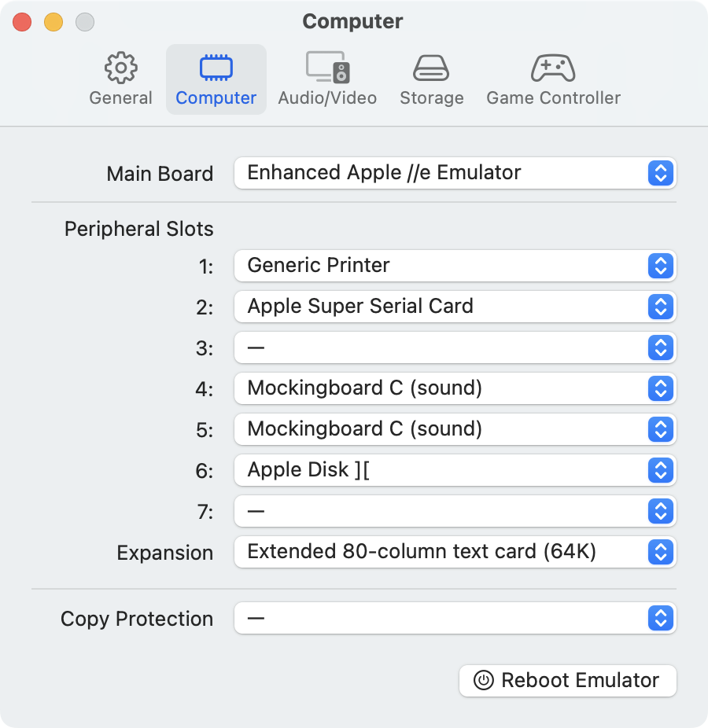This screenshot has height=728, width=708.
Task: Open the General settings gear icon
Action: (121, 68)
